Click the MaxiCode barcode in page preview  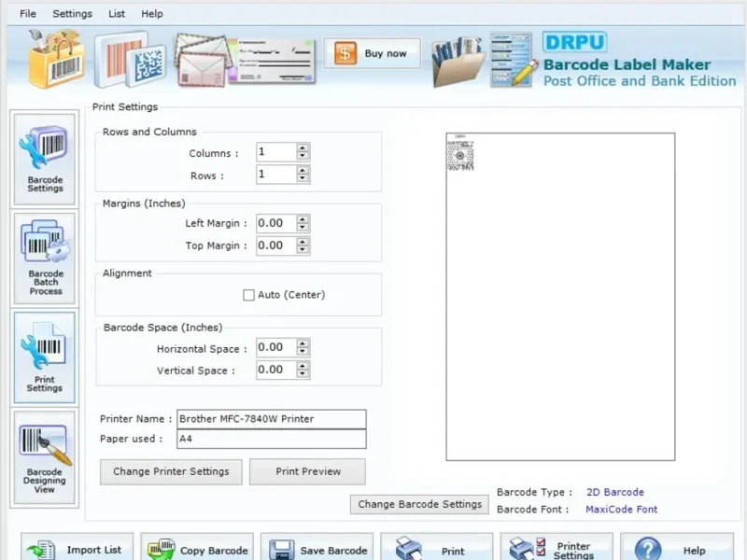pos(460,153)
